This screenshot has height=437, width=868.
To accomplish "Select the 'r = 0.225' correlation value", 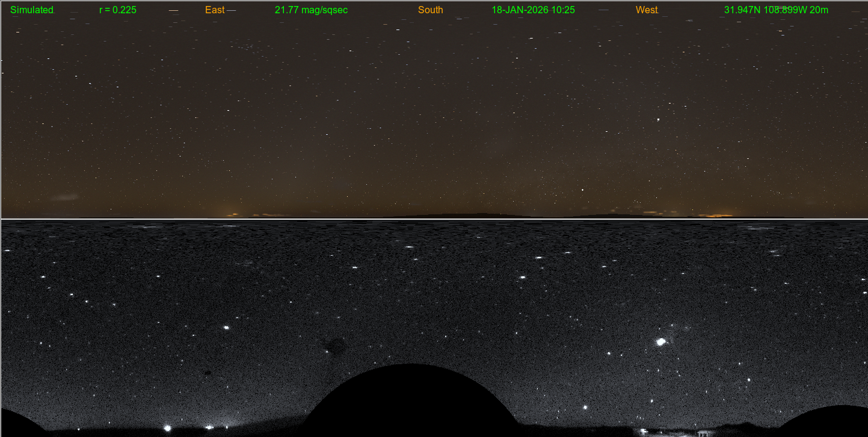I will point(117,10).
